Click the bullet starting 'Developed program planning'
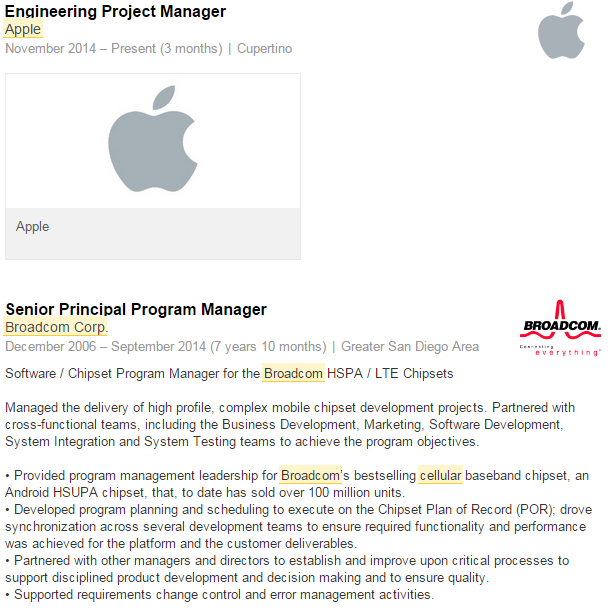Screen dimensions: 610x611 point(298,526)
